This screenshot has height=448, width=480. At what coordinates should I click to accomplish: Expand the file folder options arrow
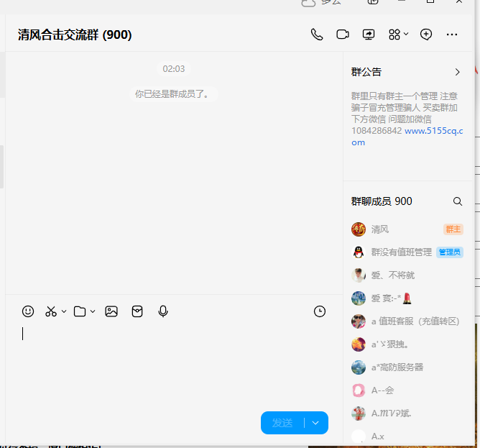tap(93, 311)
